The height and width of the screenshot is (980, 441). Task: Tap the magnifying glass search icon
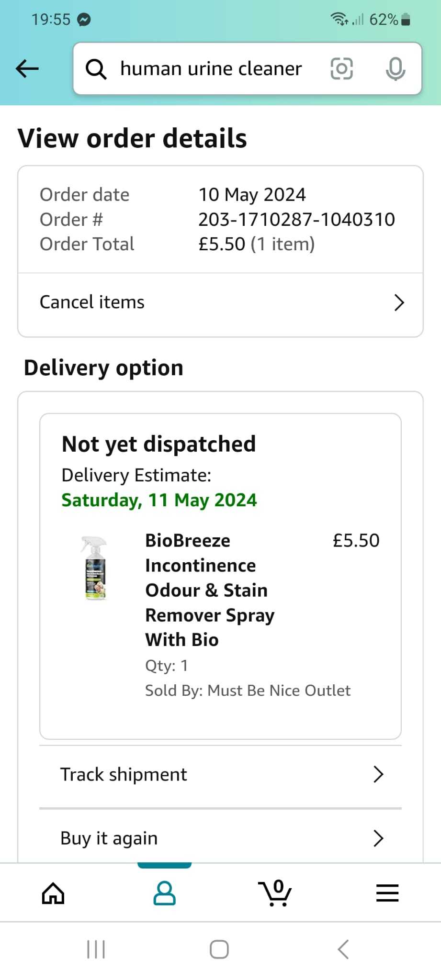pyautogui.click(x=96, y=69)
